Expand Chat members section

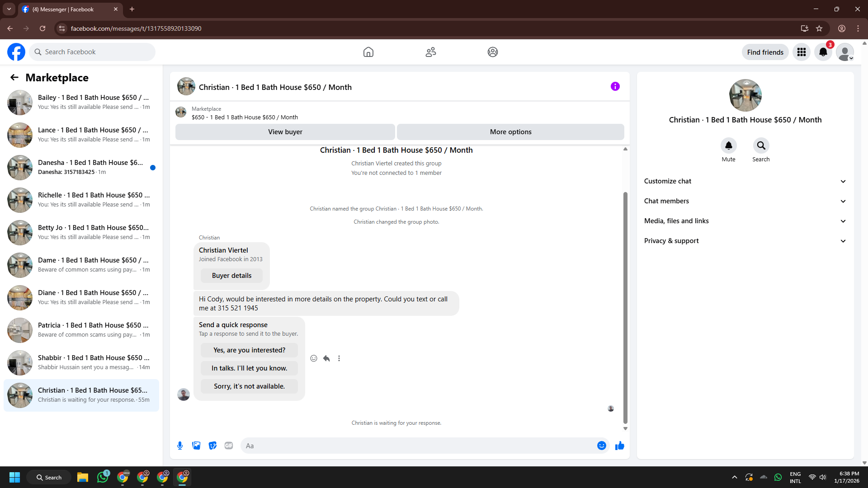pos(745,201)
